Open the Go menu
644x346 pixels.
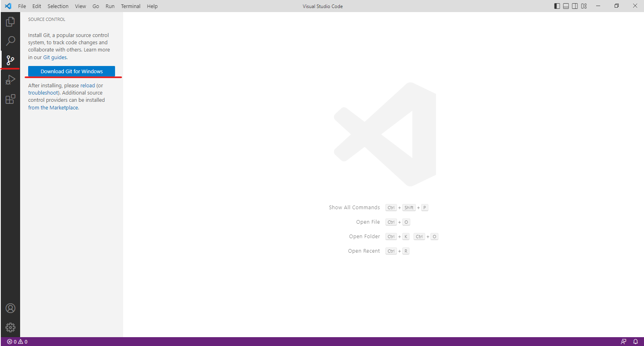96,6
